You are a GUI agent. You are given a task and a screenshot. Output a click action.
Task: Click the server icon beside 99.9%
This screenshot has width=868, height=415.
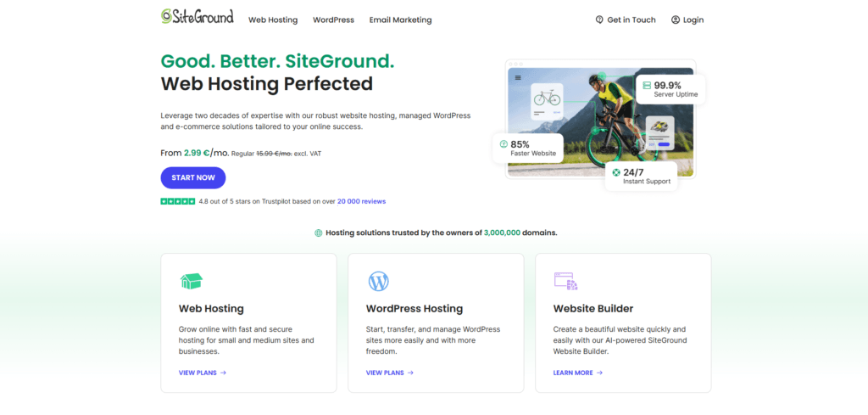(x=647, y=86)
